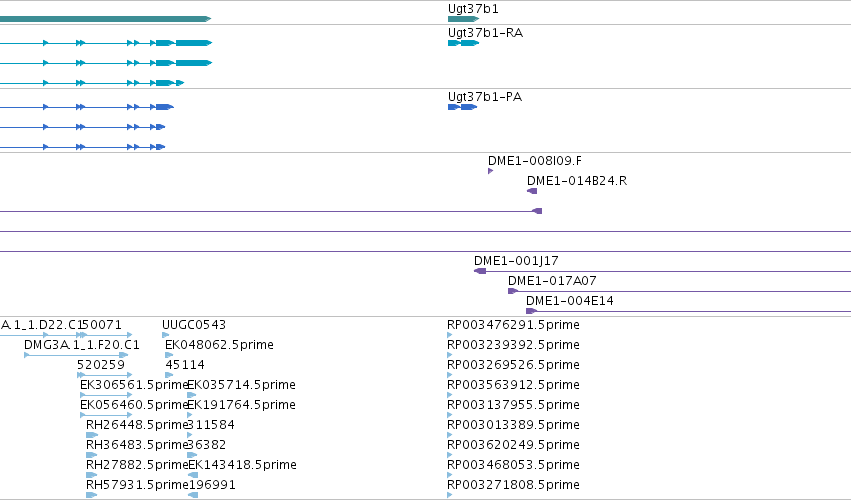
Task: Click the RP003620249.5prime arrow marker
Action: (449, 455)
